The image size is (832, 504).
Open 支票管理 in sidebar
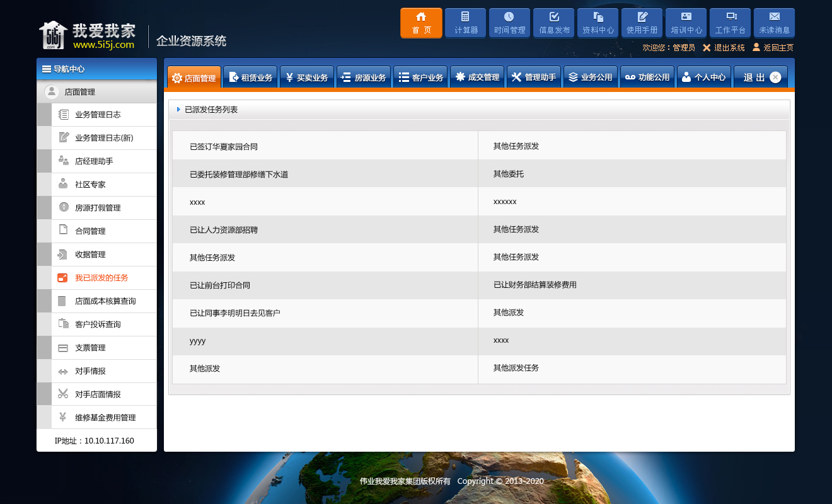[96, 348]
